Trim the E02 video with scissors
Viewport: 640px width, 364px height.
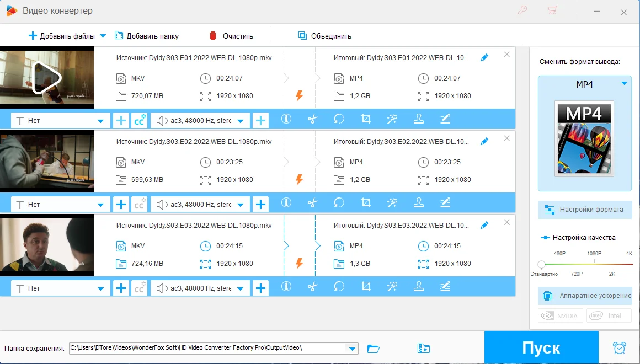[313, 202]
